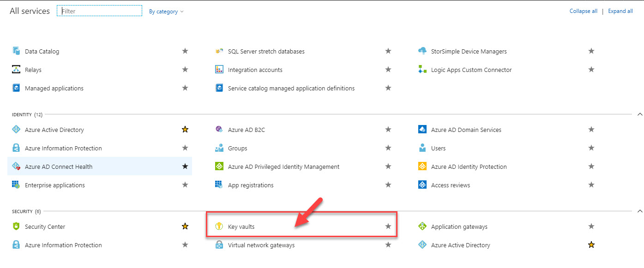Toggle the favorite star for Integration accounts

point(388,70)
